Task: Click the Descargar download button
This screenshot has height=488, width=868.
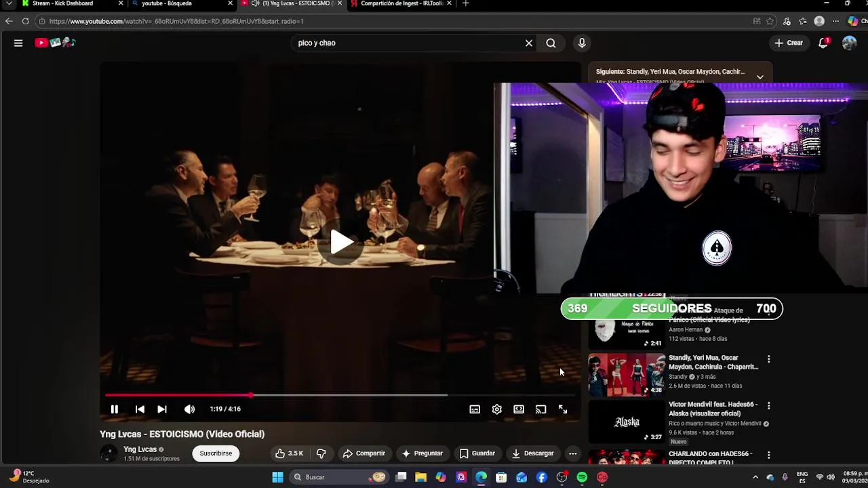Action: point(532,453)
